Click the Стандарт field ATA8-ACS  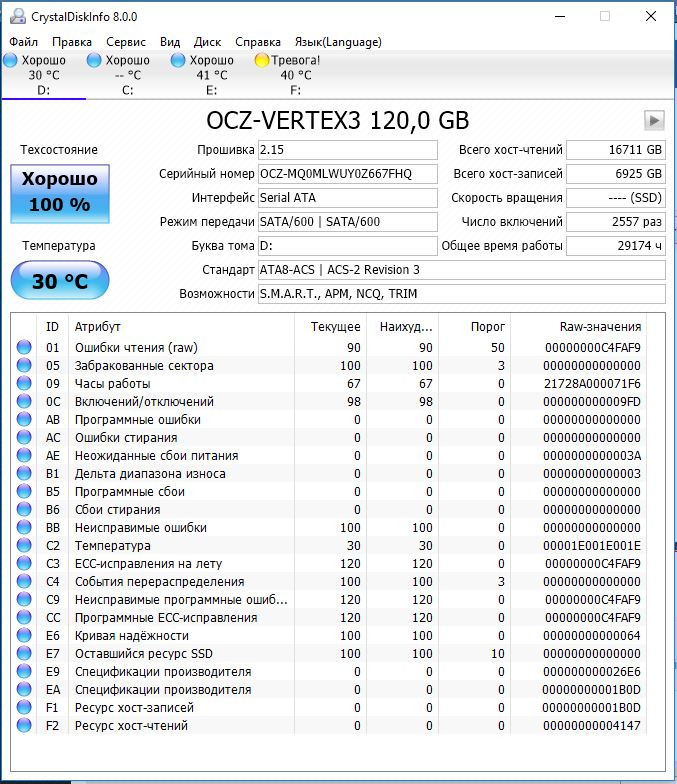[462, 270]
